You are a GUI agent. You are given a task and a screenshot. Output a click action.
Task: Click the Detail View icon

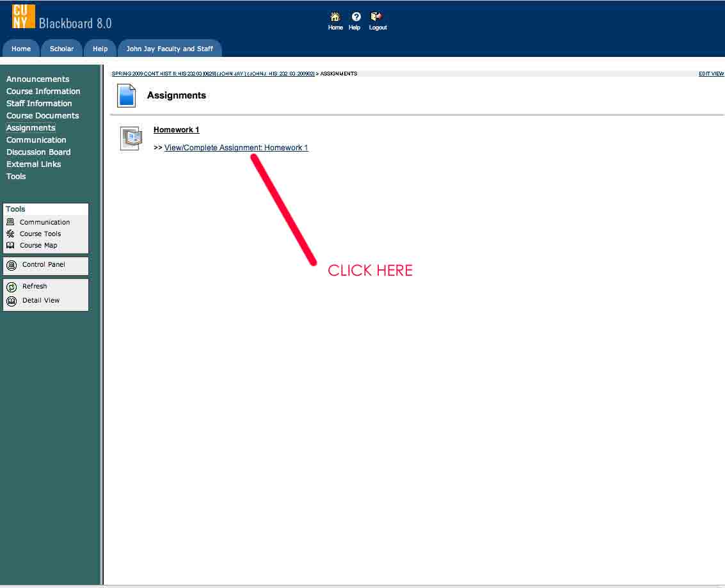12,301
